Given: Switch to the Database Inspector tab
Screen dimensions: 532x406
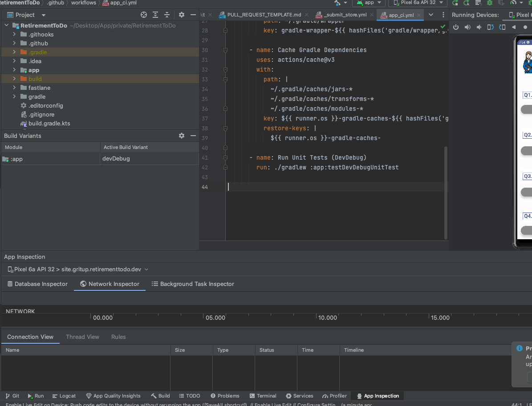Looking at the screenshot, I should point(37,284).
